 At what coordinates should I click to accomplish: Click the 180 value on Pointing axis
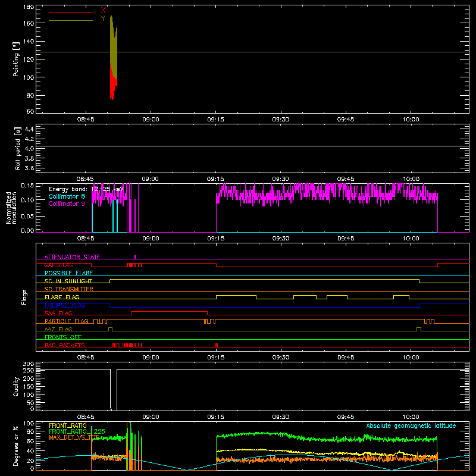tap(29, 7)
